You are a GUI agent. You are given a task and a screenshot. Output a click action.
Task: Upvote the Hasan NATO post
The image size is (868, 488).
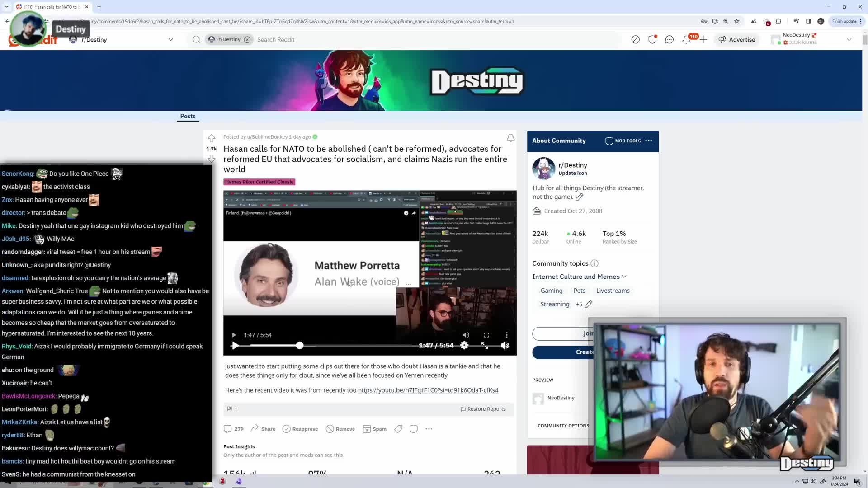[211, 138]
